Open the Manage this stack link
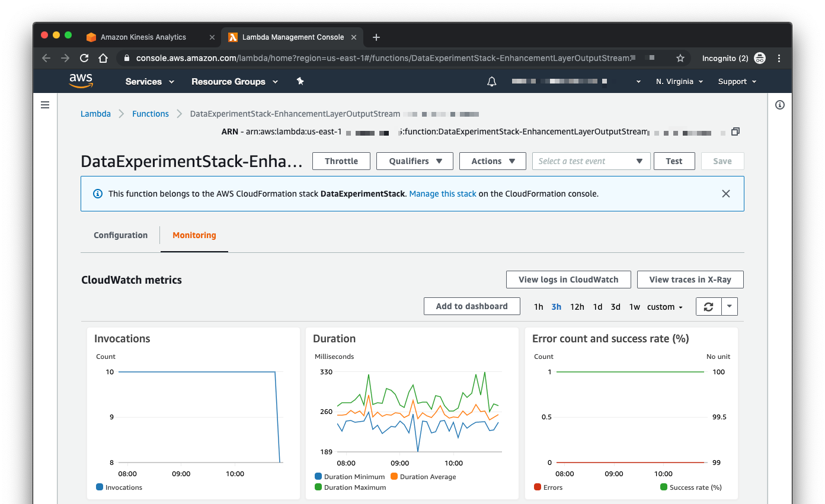Image resolution: width=825 pixels, height=504 pixels. click(443, 194)
